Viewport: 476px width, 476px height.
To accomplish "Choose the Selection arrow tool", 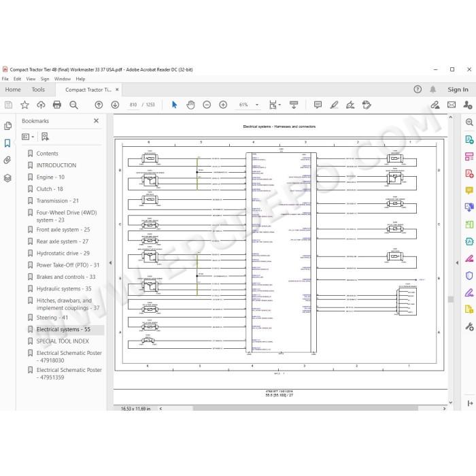I will coord(174,105).
